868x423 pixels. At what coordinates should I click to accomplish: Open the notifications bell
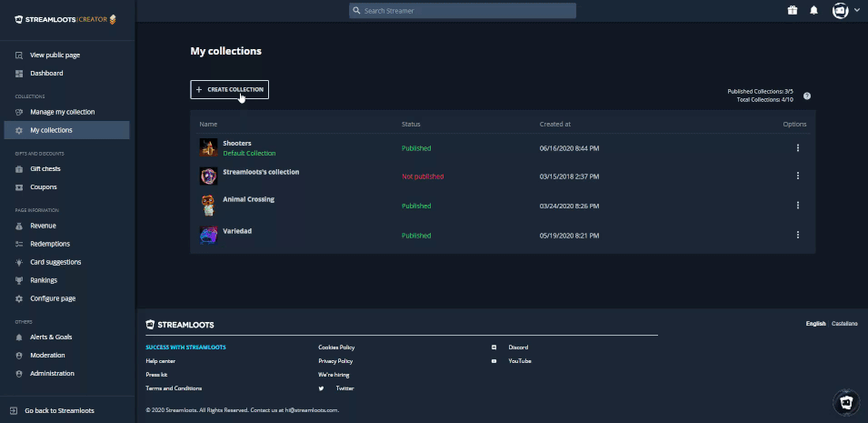pyautogui.click(x=813, y=11)
